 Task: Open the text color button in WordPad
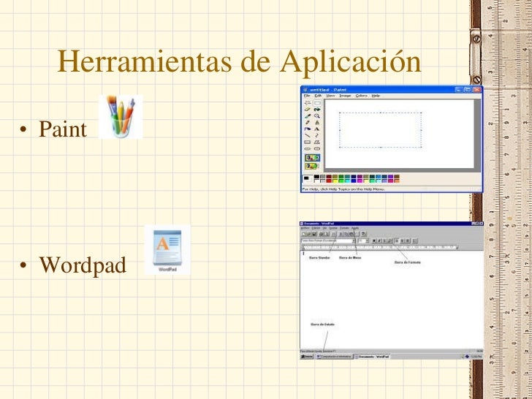tap(390, 241)
